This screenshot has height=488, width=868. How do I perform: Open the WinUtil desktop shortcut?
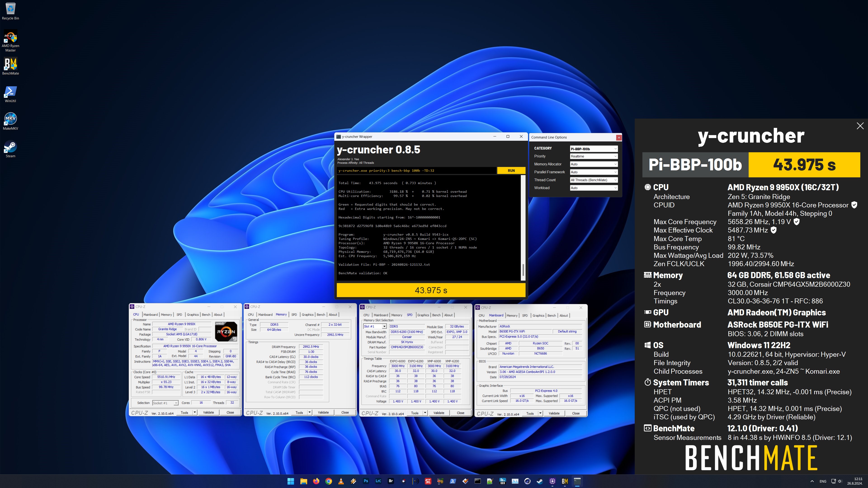(10, 94)
